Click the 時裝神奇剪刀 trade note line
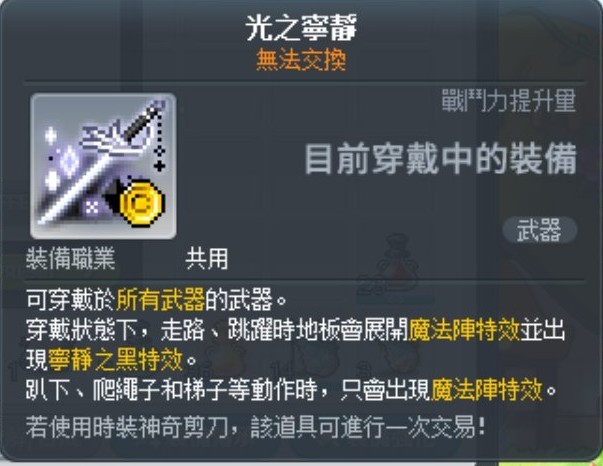 point(255,427)
